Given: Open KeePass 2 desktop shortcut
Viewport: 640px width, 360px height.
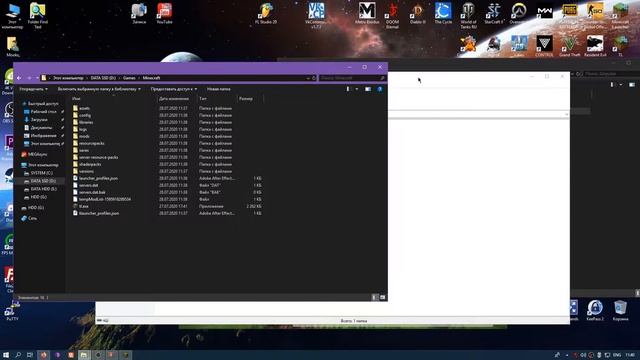Looking at the screenshot, I should (x=595, y=311).
